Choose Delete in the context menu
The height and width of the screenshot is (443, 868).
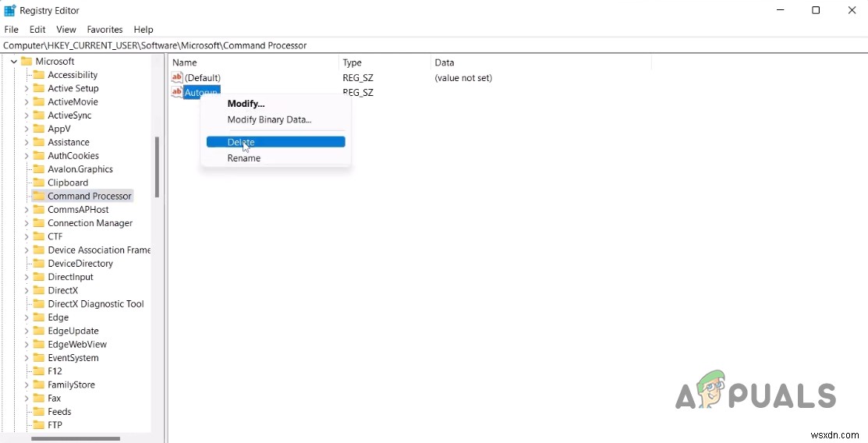(x=275, y=142)
